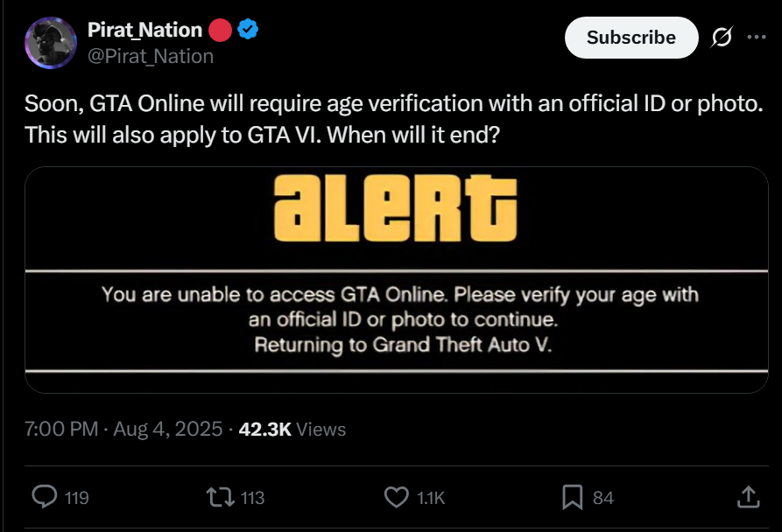Click the Grok slashed-circle icon

(722, 38)
